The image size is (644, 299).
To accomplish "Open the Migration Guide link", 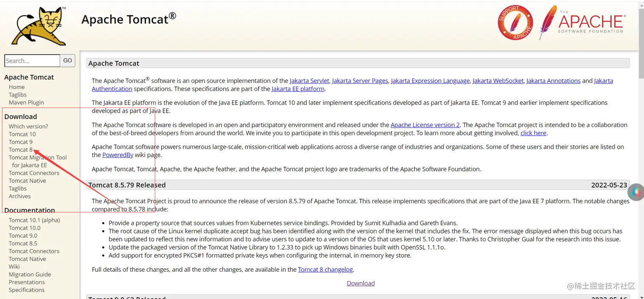I will pos(30,274).
